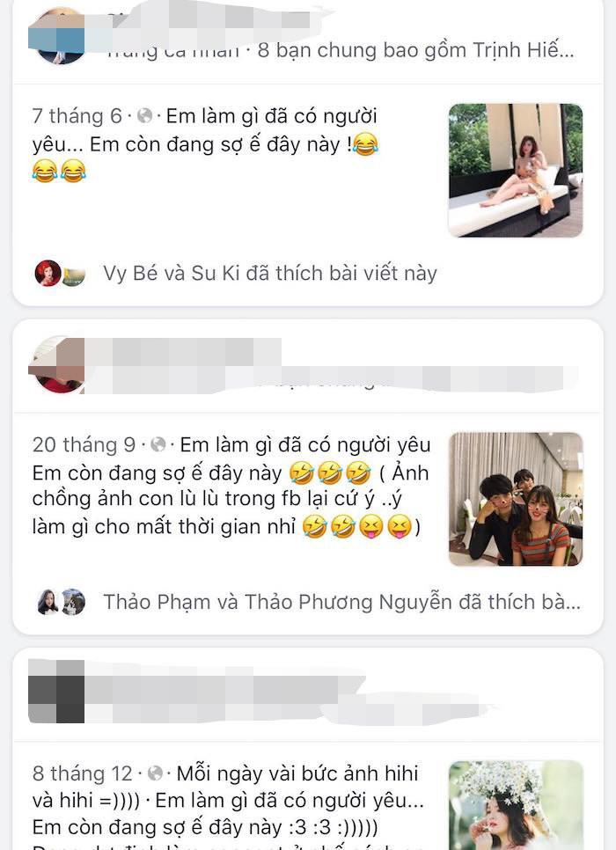Open thumbnail of girl with flower crown
616x850 pixels.
point(516,805)
